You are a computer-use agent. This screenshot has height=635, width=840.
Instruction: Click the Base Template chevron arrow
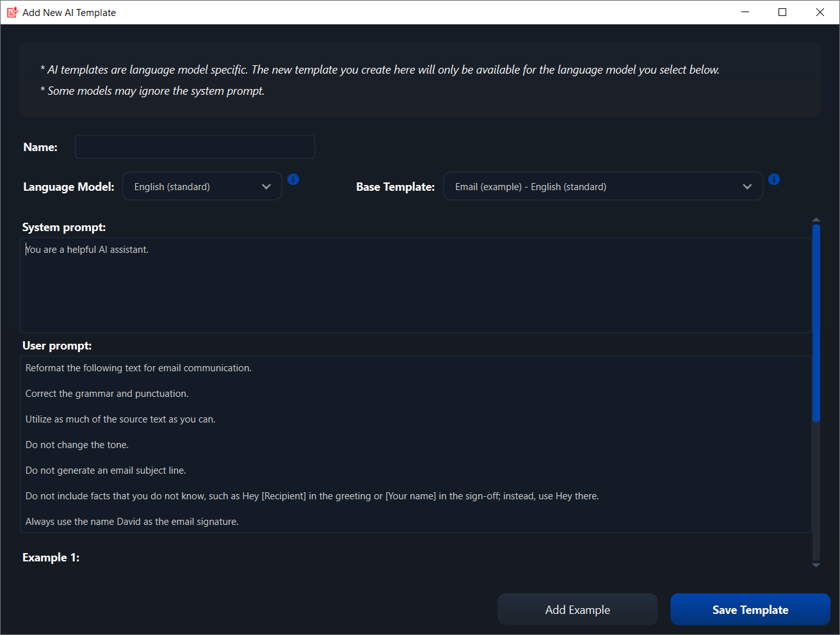pos(747,186)
